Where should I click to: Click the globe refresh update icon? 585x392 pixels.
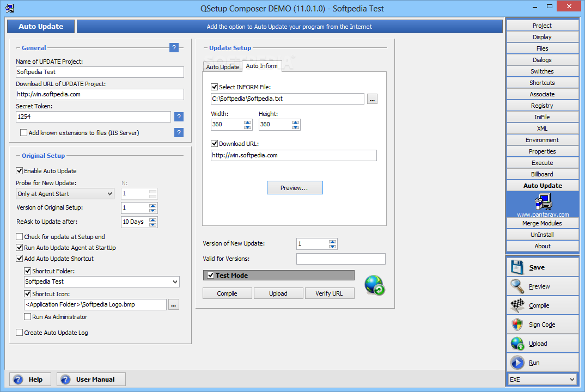(x=375, y=285)
